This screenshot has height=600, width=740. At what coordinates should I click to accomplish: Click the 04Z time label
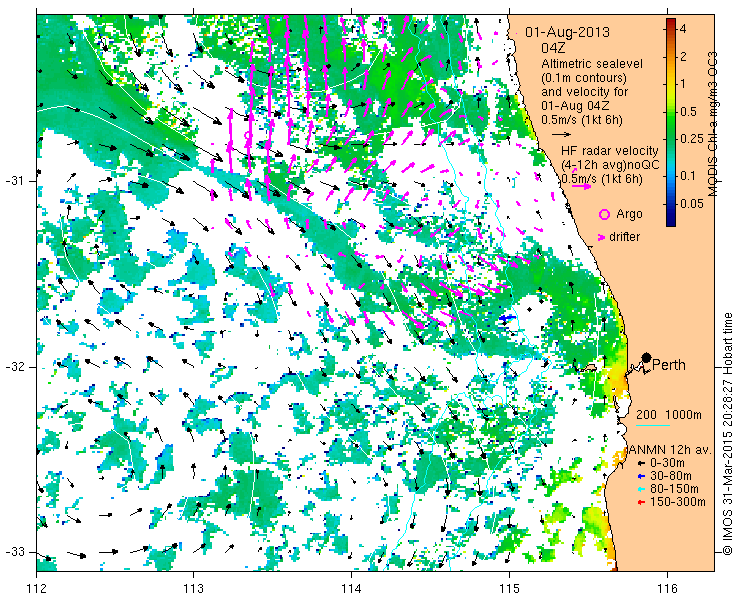click(x=553, y=48)
